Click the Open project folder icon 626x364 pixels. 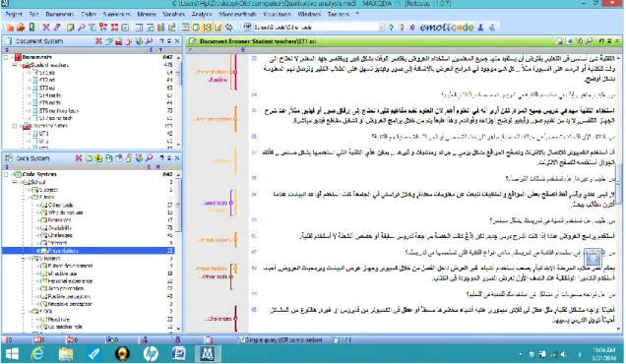click(x=21, y=28)
